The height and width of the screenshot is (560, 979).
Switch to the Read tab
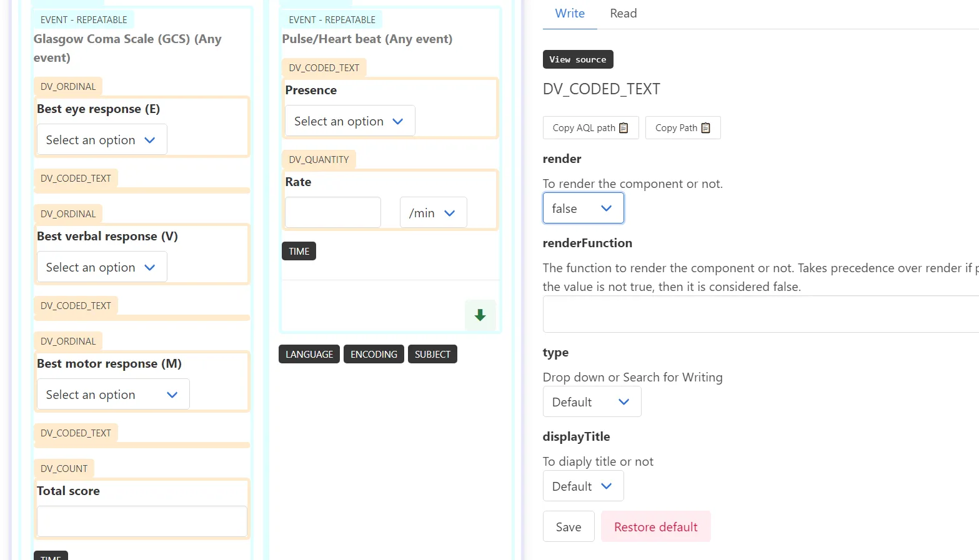[623, 14]
